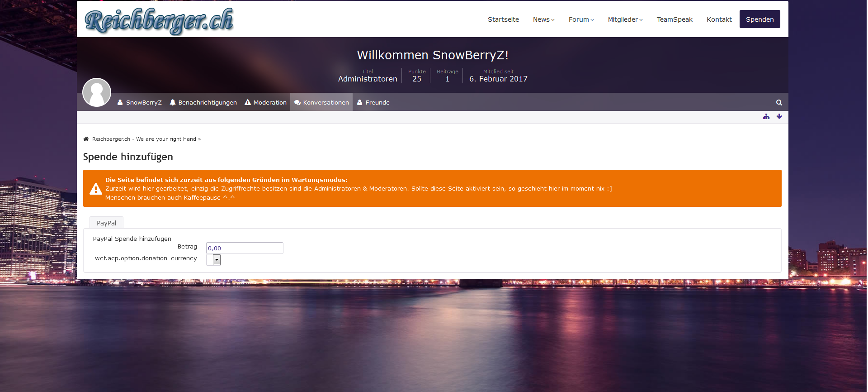
Task: Expand the Mitglieder menu
Action: (x=625, y=19)
